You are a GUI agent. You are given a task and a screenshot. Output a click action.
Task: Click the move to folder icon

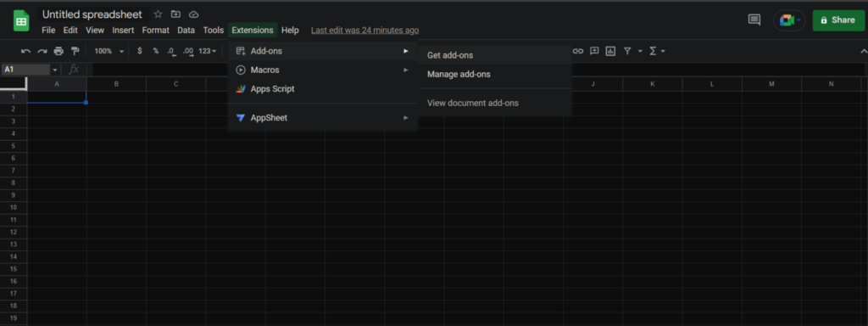(x=176, y=14)
